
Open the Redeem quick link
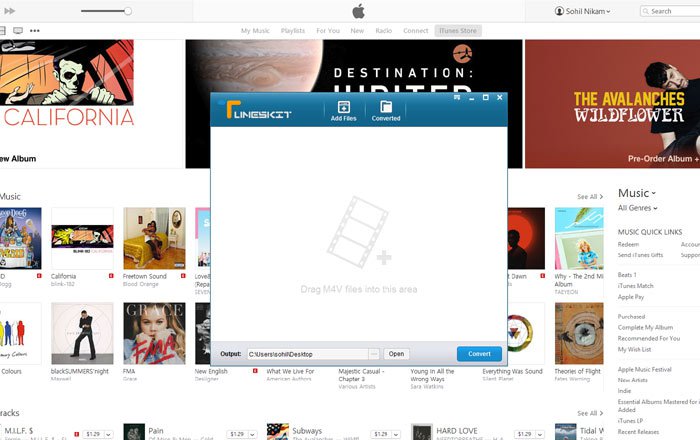[628, 245]
